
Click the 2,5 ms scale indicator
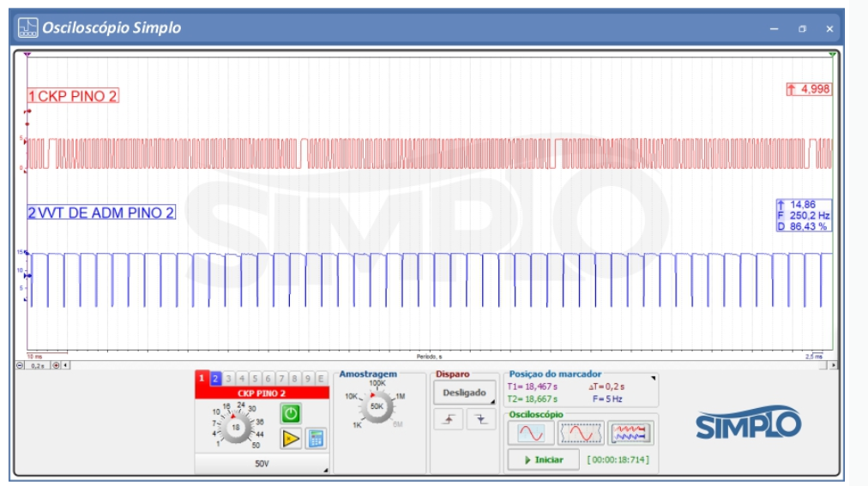click(814, 356)
